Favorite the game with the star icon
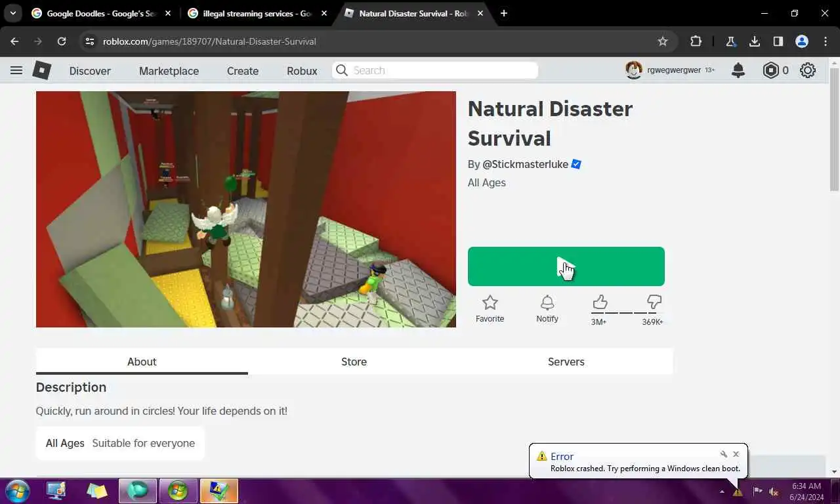 coord(490,303)
